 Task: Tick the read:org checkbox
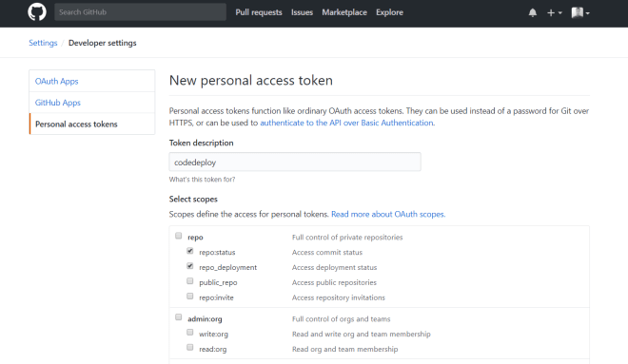[190, 348]
